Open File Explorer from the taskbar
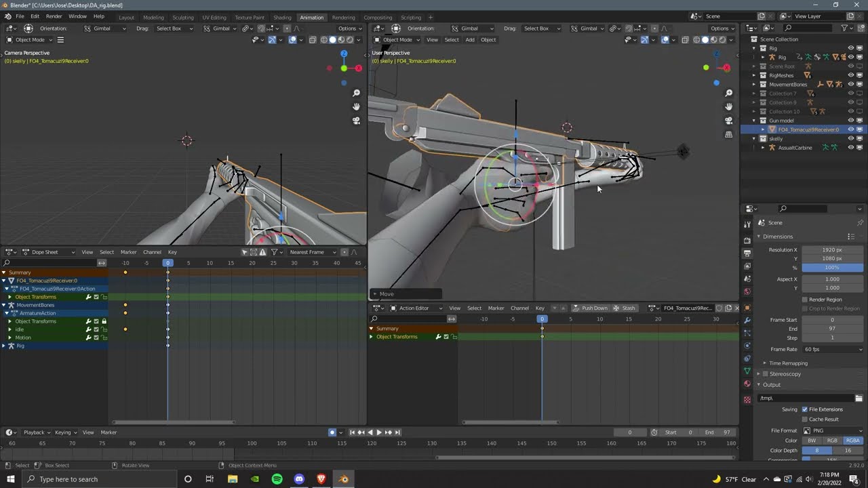Viewport: 868px width, 488px height. click(x=233, y=479)
